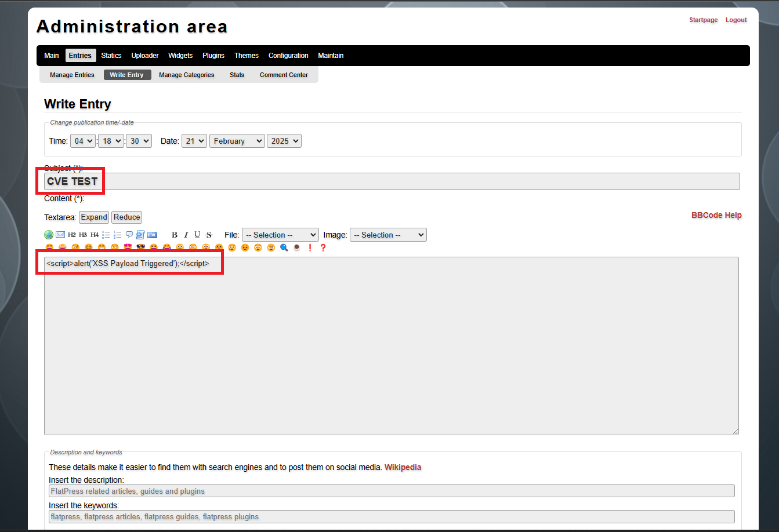Screen dimensions: 779x532
Task: Open the Stats subtab
Action: point(237,75)
